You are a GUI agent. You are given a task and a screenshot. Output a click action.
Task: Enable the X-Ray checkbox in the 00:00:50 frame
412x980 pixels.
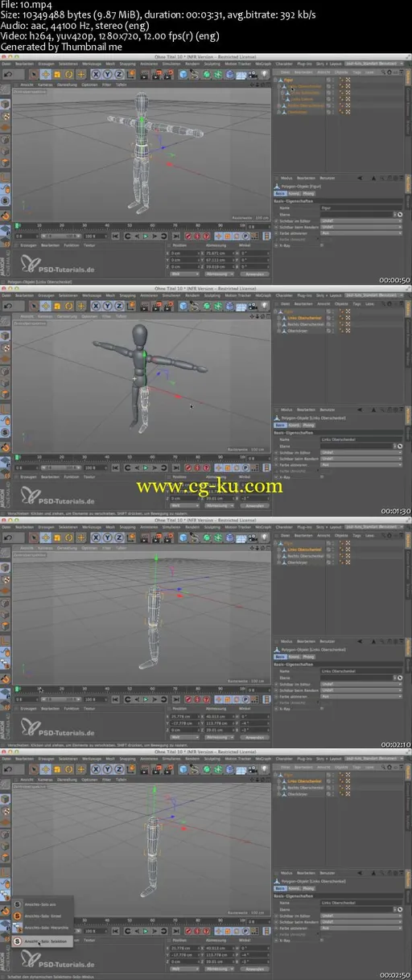pos(322,245)
